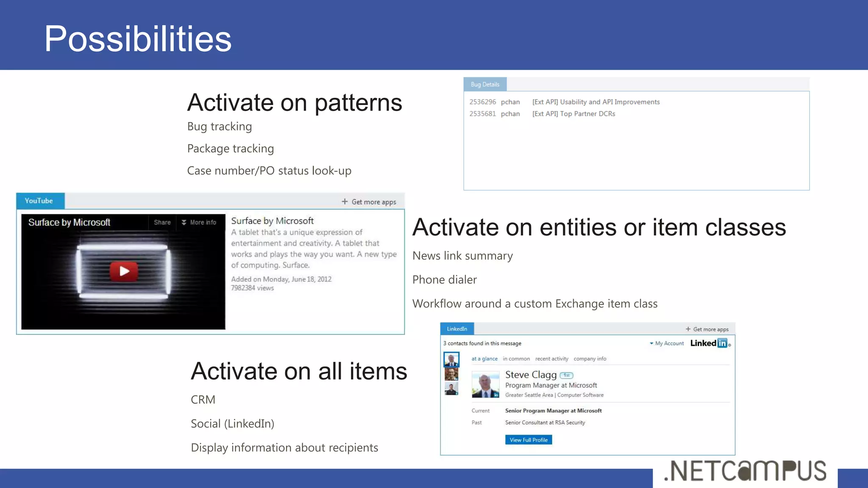This screenshot has width=868, height=488.
Task: Click the video overlay title Surface by Microsoft
Action: coord(69,222)
